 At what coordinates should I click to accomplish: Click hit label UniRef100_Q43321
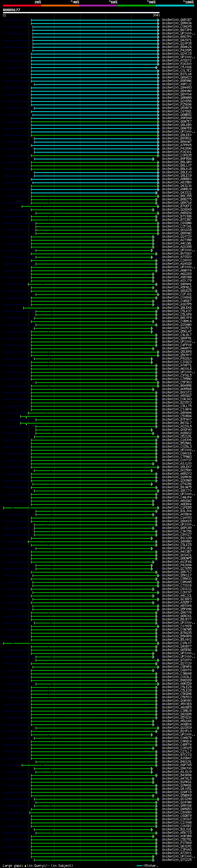click(177, 193)
